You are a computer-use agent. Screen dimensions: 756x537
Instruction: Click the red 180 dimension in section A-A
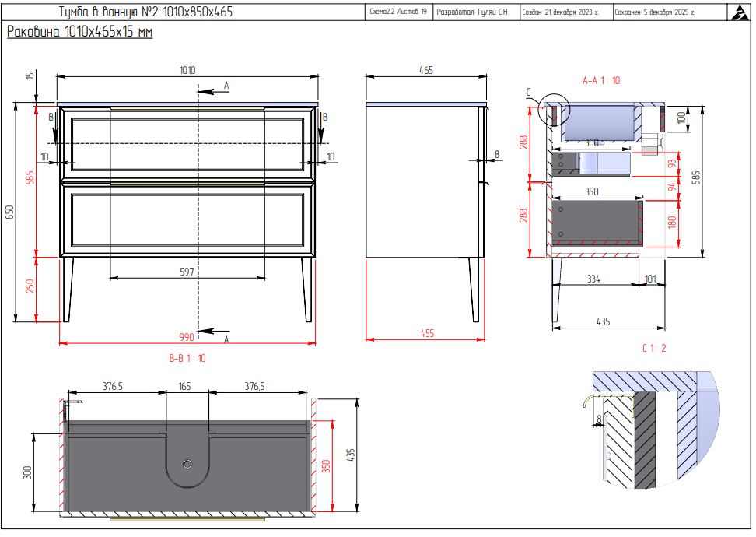672,223
